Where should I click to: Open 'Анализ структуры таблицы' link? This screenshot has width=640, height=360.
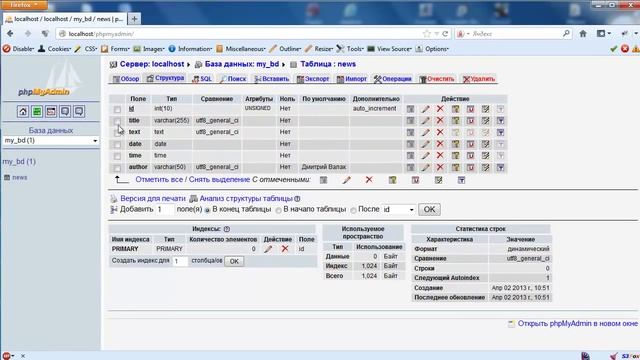point(246,198)
